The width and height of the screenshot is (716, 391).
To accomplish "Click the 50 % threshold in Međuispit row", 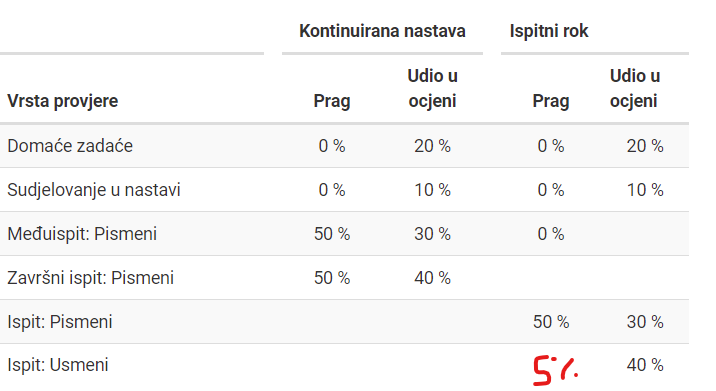I will (x=332, y=234).
